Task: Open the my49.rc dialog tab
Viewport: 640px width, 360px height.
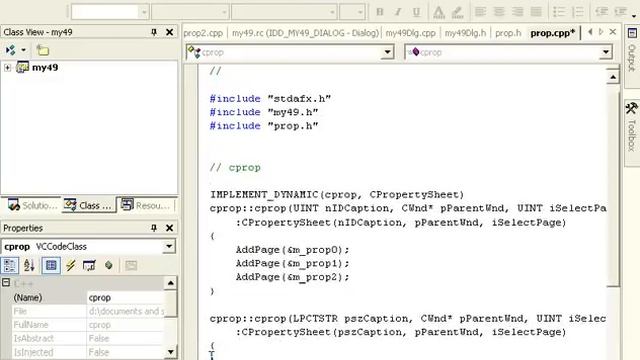Action: coord(305,33)
